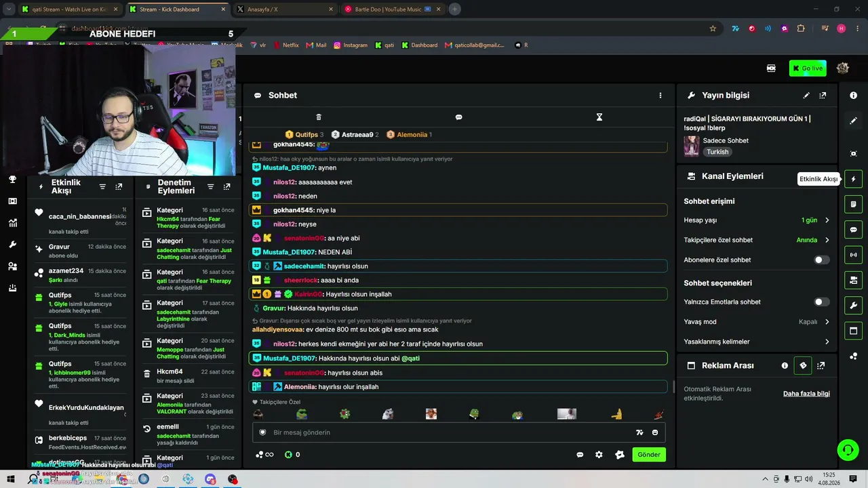Open the analytics chart icon in left sidebar
This screenshot has height=488, width=868.
[x=12, y=223]
